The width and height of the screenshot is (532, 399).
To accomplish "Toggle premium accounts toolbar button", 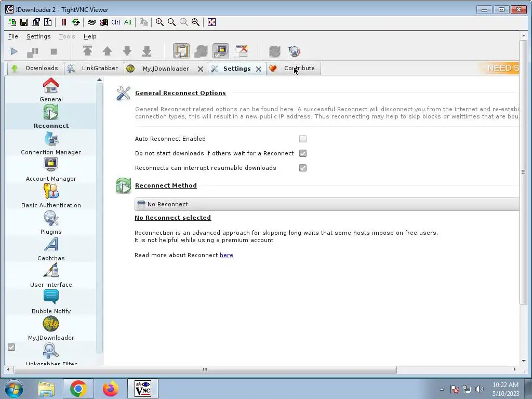I will click(221, 51).
